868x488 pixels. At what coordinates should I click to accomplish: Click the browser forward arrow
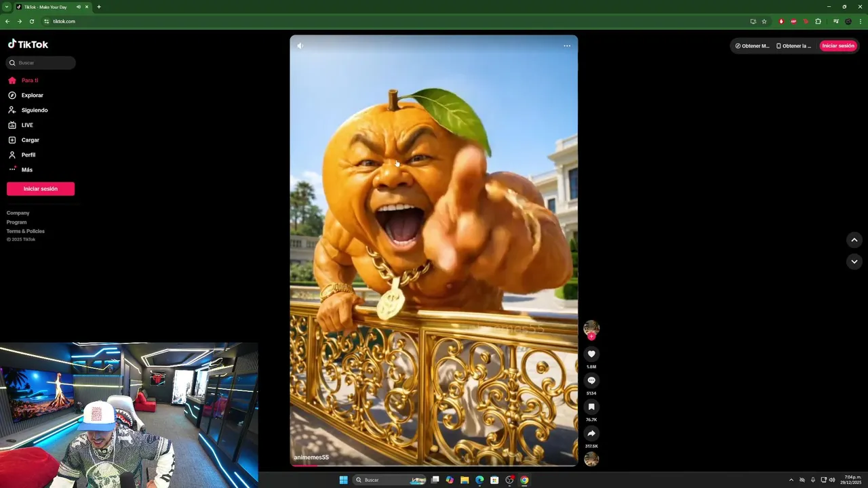point(20,21)
